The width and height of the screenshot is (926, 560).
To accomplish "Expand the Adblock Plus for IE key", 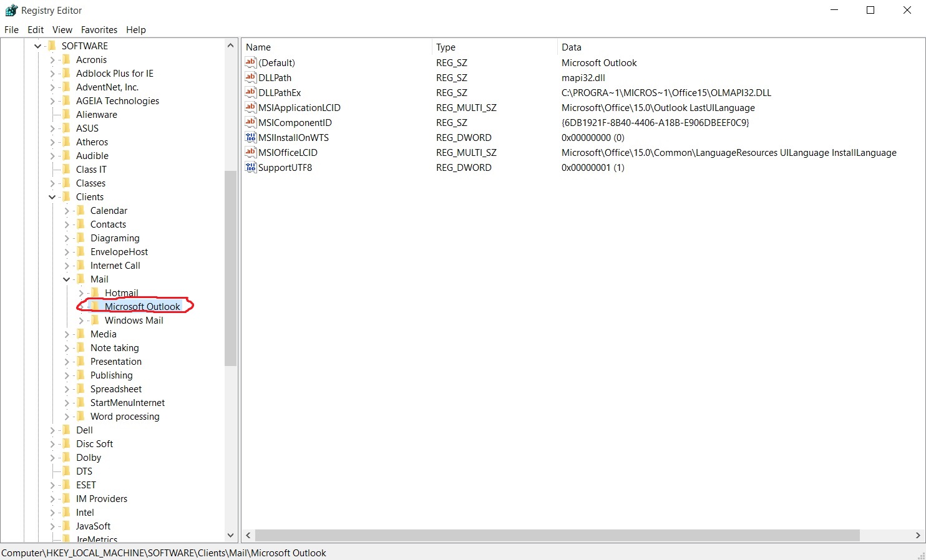I will (x=52, y=74).
